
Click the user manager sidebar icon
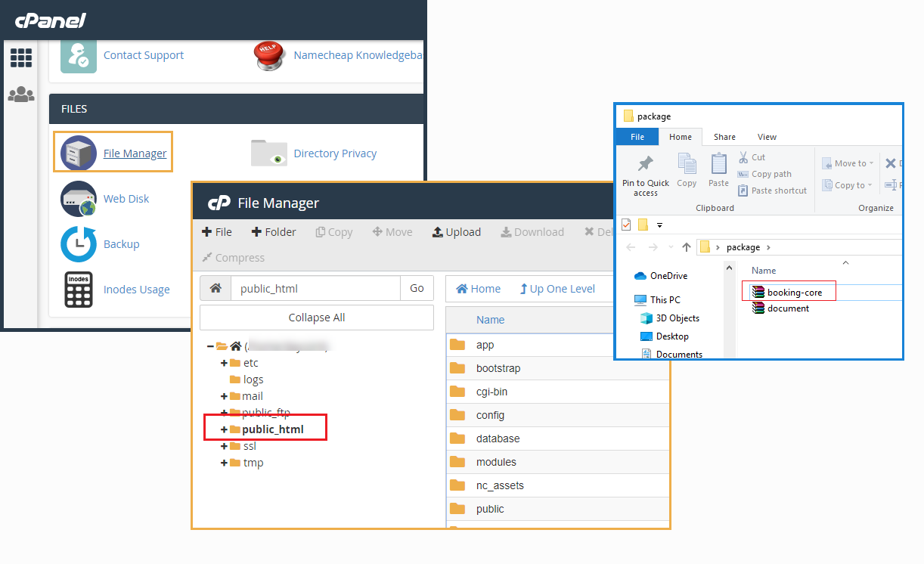point(21,95)
